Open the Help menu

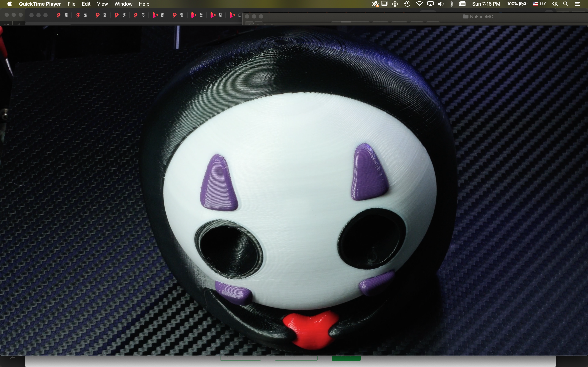coord(144,4)
